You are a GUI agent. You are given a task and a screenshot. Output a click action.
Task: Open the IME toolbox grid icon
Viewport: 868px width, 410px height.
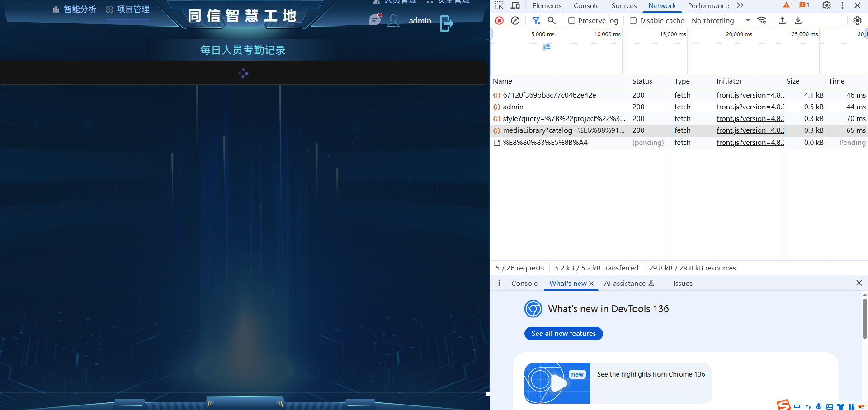(x=851, y=407)
